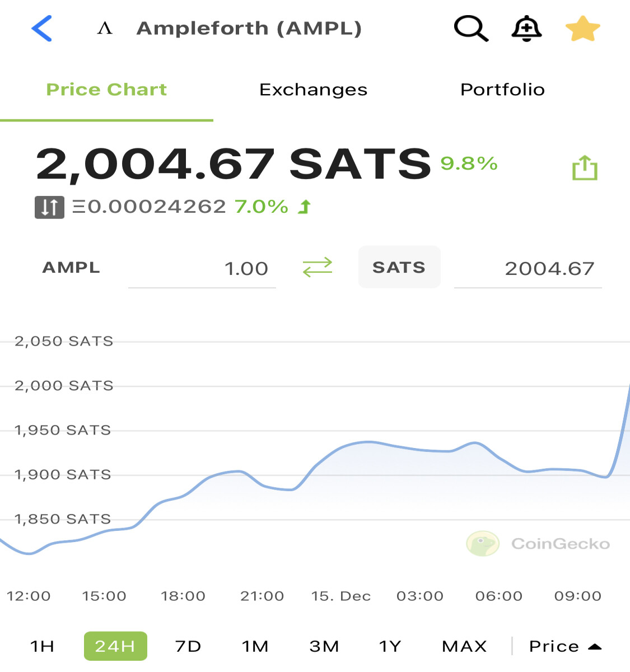Open the SATS currency selector
The image size is (630, 672).
click(x=399, y=267)
